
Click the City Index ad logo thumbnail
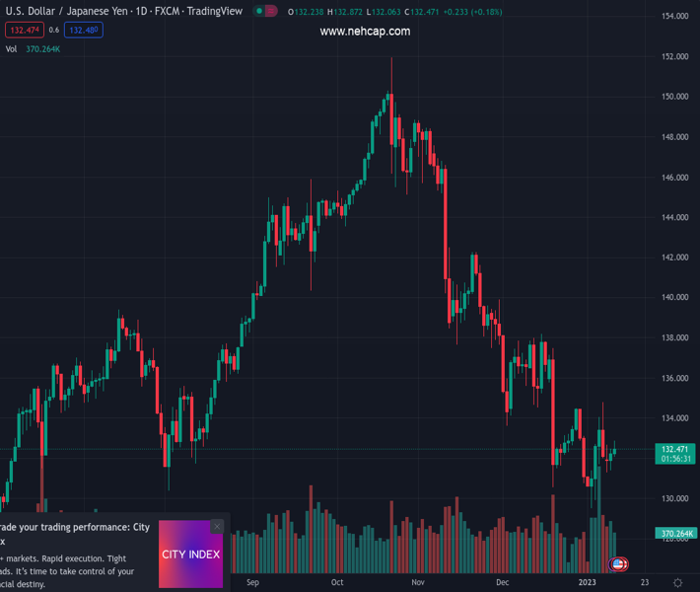coord(190,554)
